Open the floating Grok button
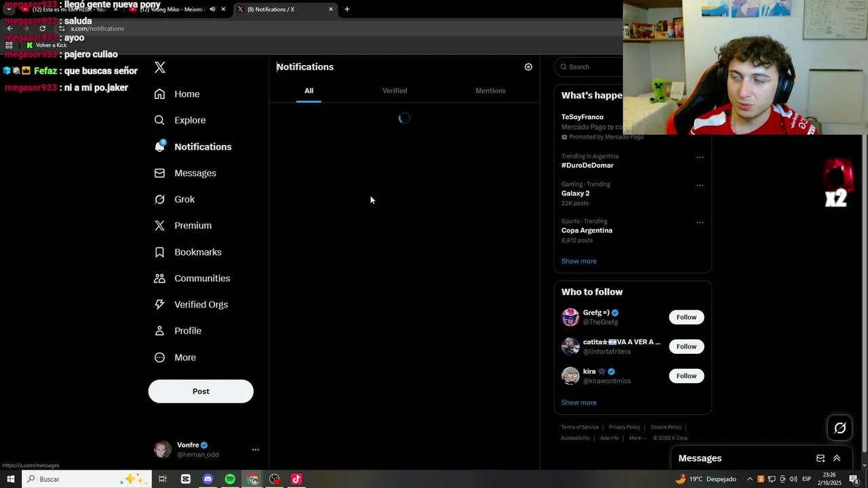This screenshot has width=868, height=488. pyautogui.click(x=840, y=428)
